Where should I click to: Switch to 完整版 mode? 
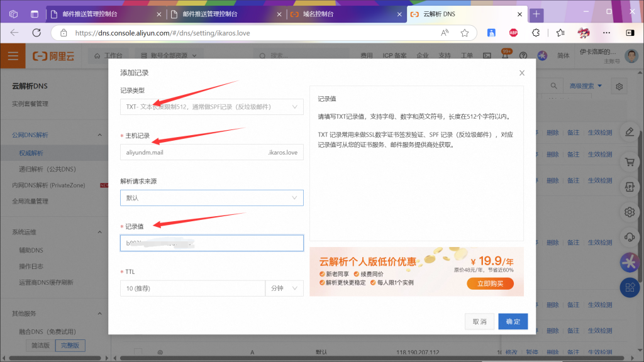point(69,345)
